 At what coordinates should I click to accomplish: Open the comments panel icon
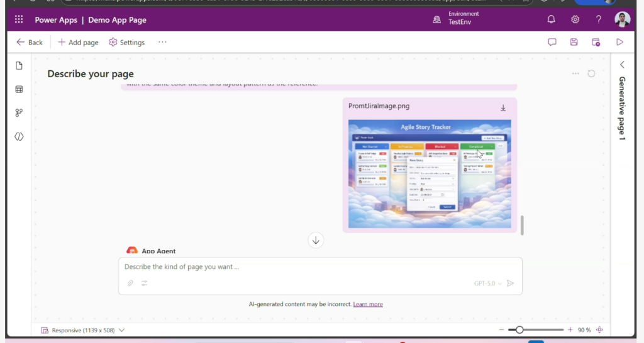coord(552,42)
